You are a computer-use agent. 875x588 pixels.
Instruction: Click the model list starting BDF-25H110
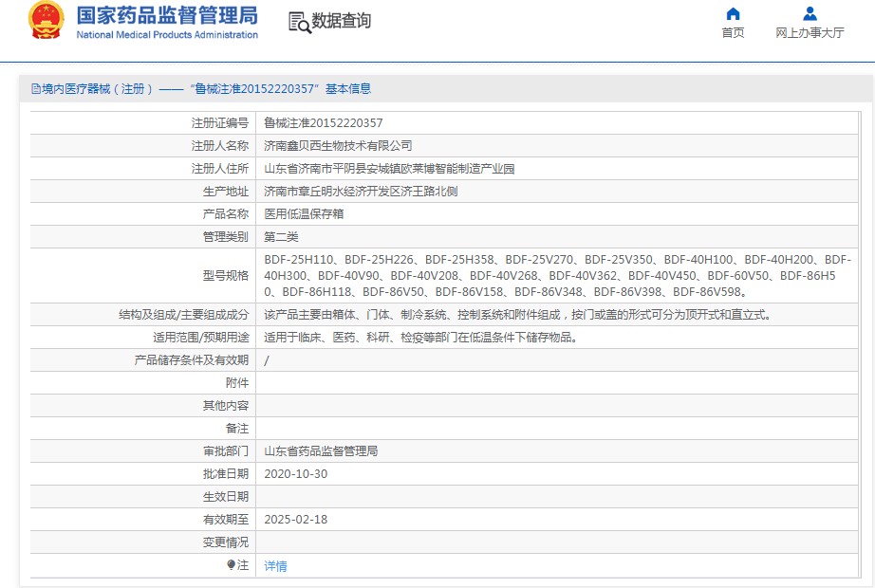coord(557,276)
